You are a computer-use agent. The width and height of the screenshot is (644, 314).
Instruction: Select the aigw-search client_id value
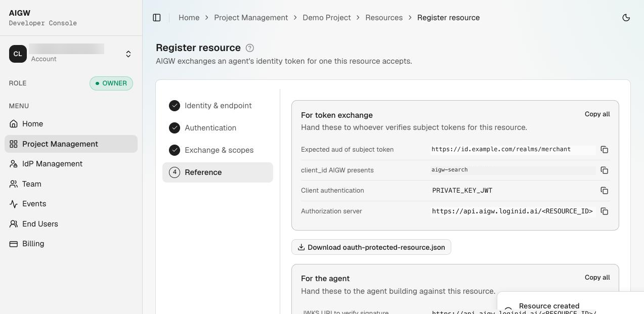coord(449,170)
